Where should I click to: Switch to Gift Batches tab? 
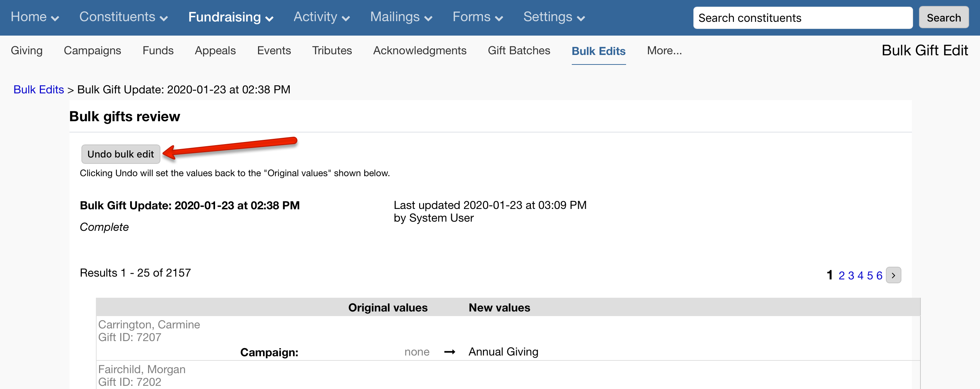point(519,51)
